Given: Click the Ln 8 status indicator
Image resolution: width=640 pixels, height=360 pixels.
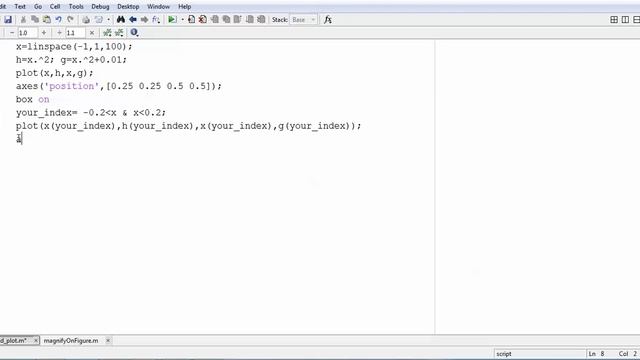Looking at the screenshot, I should pyautogui.click(x=596, y=354).
